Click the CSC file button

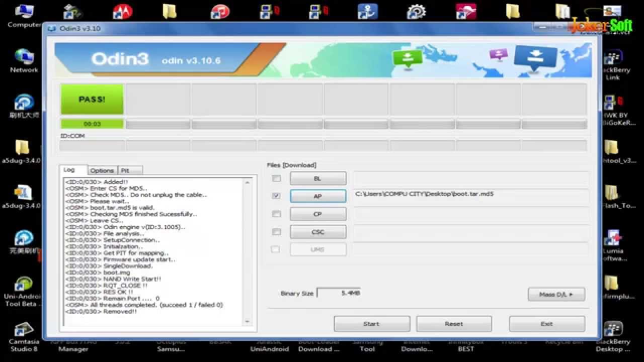pyautogui.click(x=318, y=232)
